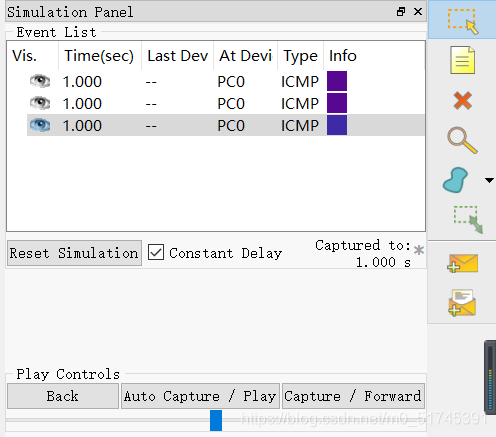Click the blue play speed slider handle
Viewport: 496px width, 437px height.
click(x=216, y=420)
